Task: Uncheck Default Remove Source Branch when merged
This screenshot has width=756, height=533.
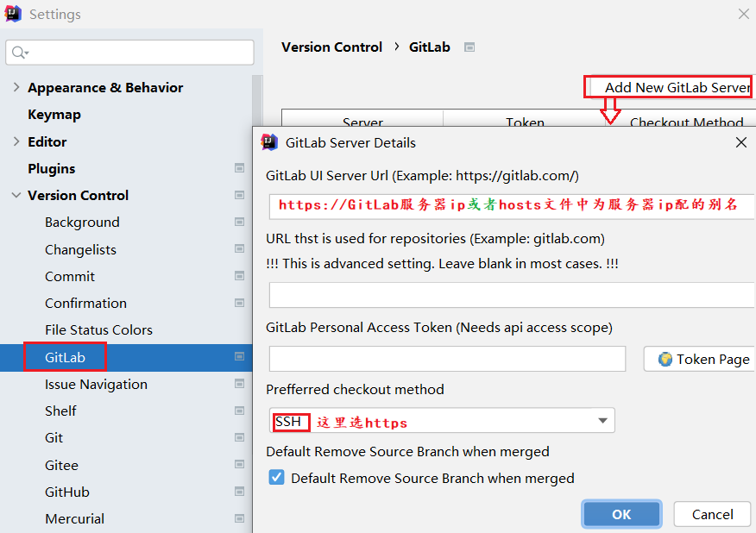Action: click(x=277, y=478)
